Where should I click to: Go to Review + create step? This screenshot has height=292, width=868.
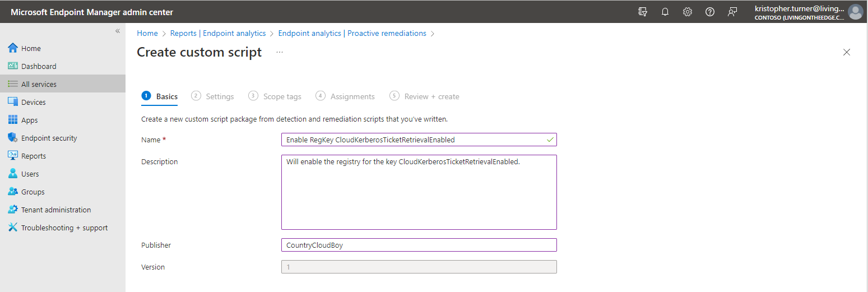[x=431, y=96]
